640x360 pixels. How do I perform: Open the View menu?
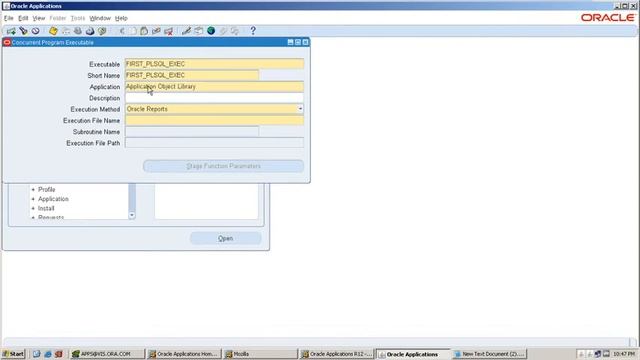click(x=39, y=18)
